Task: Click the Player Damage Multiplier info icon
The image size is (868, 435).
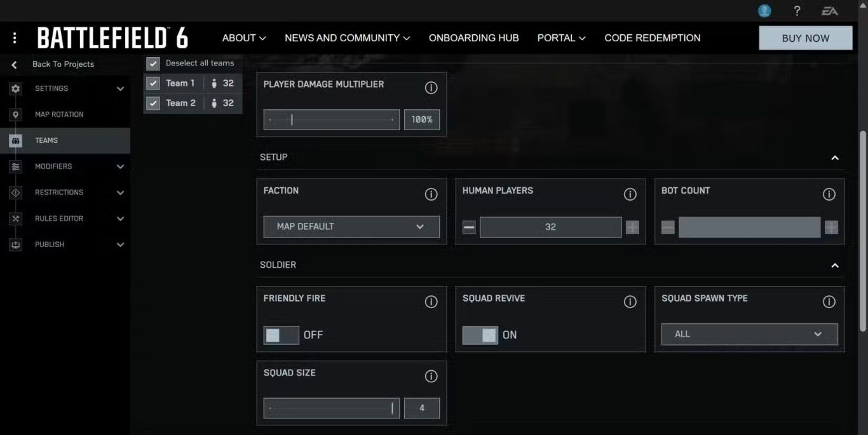Action: (x=431, y=88)
